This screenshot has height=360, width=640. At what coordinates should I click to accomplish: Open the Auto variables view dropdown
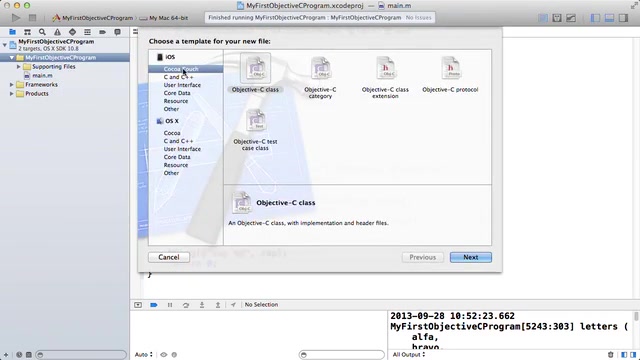coord(144,355)
